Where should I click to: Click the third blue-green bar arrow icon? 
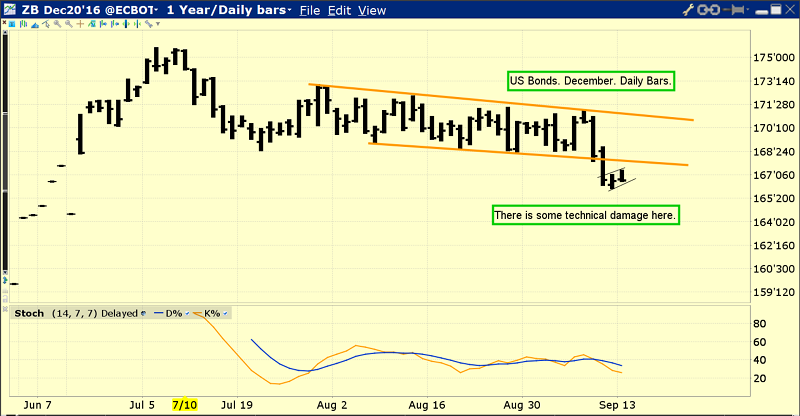pos(126,24)
